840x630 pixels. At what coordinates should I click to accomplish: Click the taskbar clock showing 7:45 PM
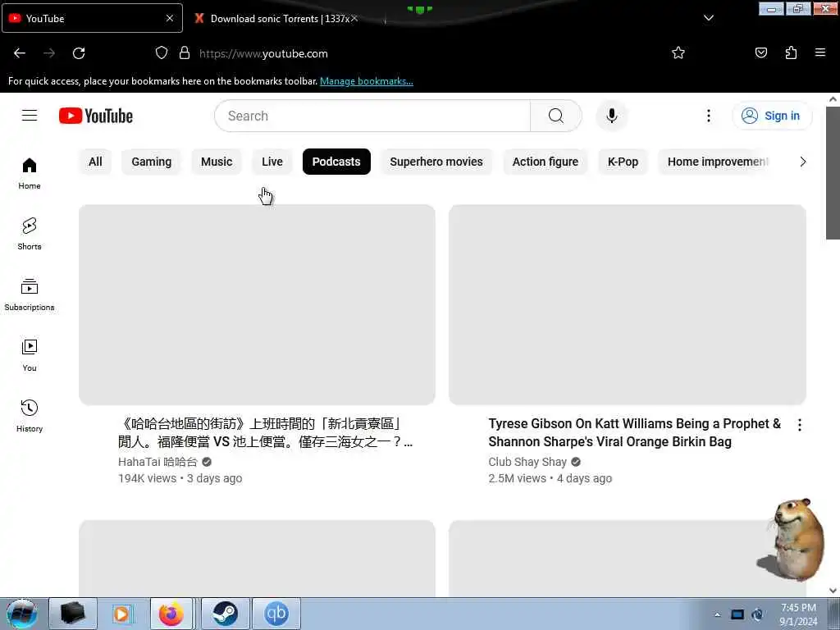click(798, 614)
